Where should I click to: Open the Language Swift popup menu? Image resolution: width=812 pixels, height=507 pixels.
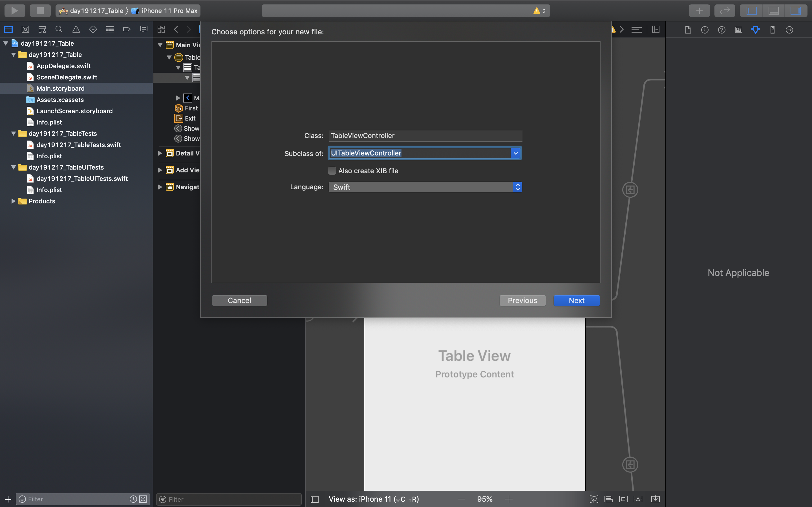click(425, 187)
